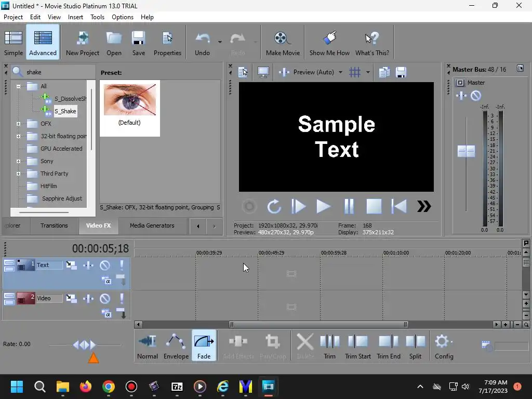Select the Envelope edit tool
Screen dimensions: 532x399
(x=176, y=346)
